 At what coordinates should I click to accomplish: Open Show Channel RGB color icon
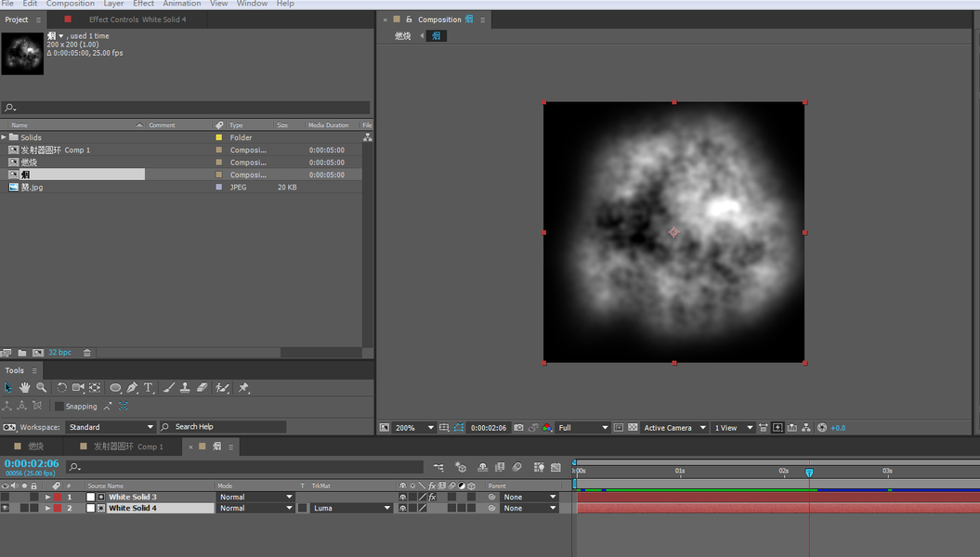click(x=547, y=428)
